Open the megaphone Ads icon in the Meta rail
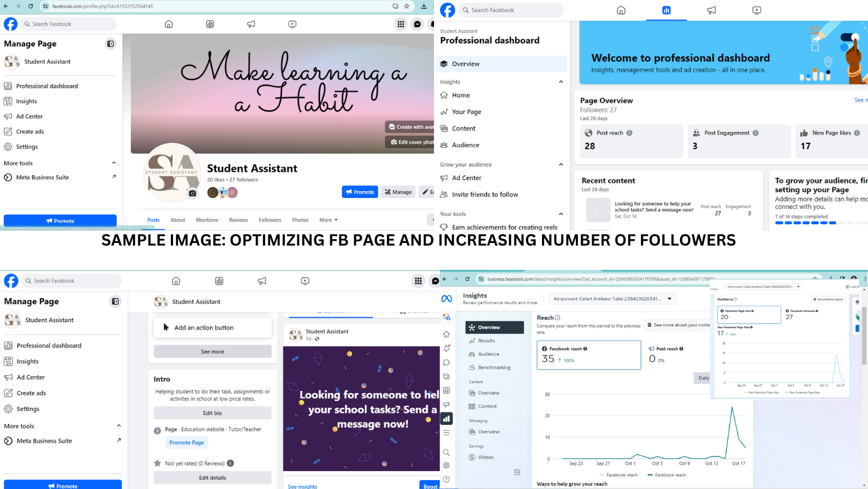The width and height of the screenshot is (868, 489). click(x=447, y=404)
